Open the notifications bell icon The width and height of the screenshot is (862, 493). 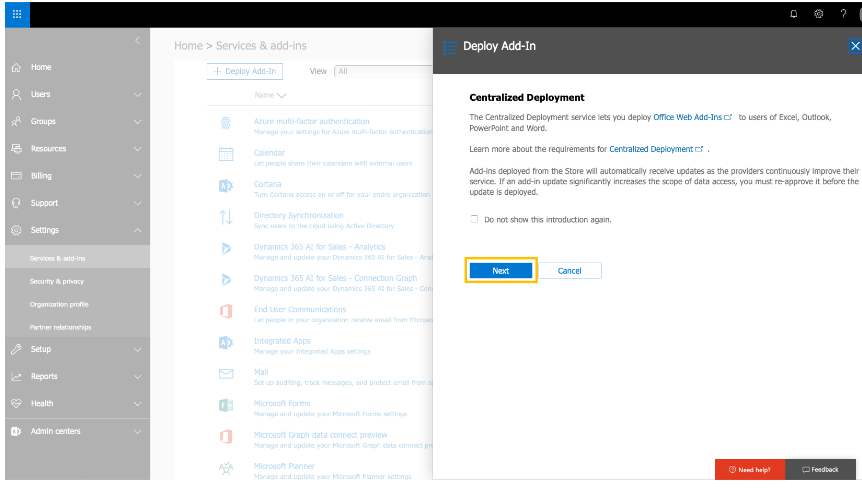coord(793,14)
